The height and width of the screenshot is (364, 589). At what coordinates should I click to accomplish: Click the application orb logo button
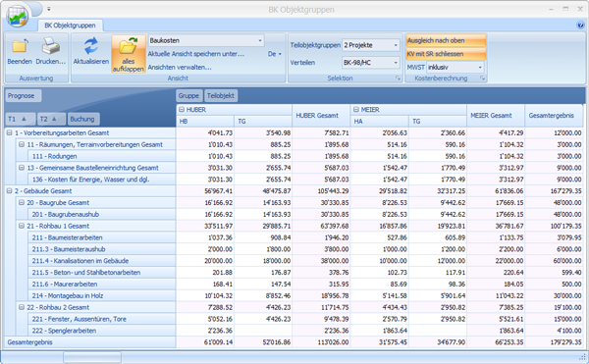tap(18, 16)
